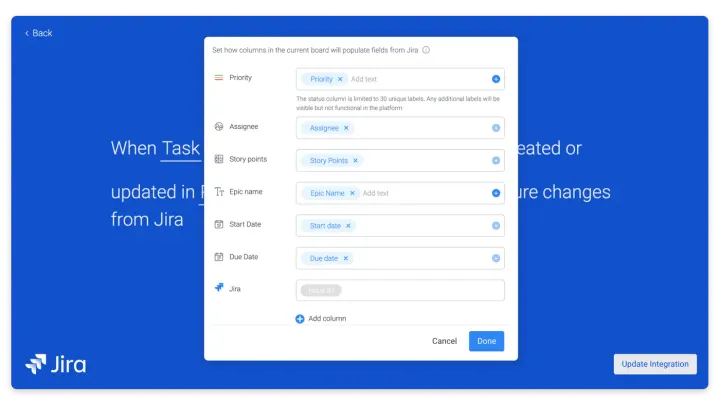Click the plus icon in the Epic name row
The height and width of the screenshot is (405, 720).
[x=495, y=193]
